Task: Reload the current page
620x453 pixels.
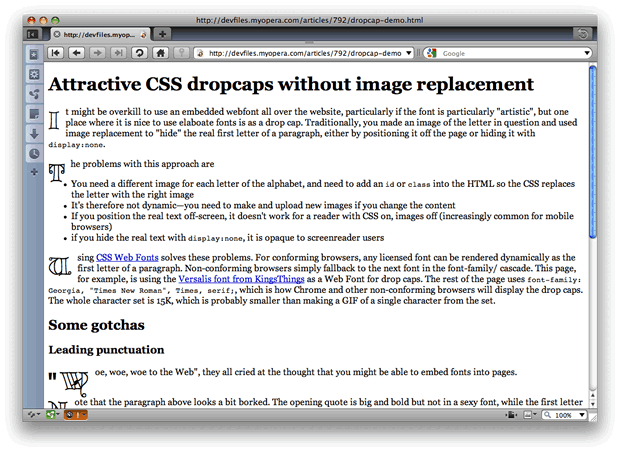Action: (x=140, y=53)
